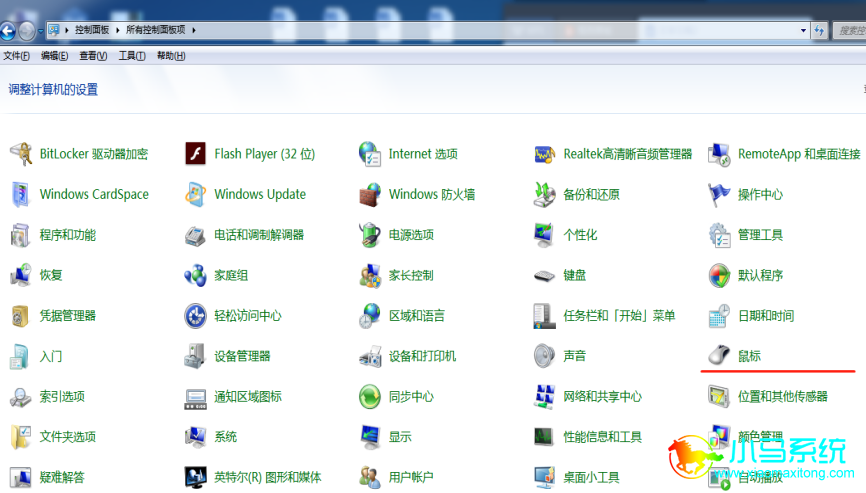
Task: Open the Windows 防火墙 brick wall icon
Action: [369, 194]
